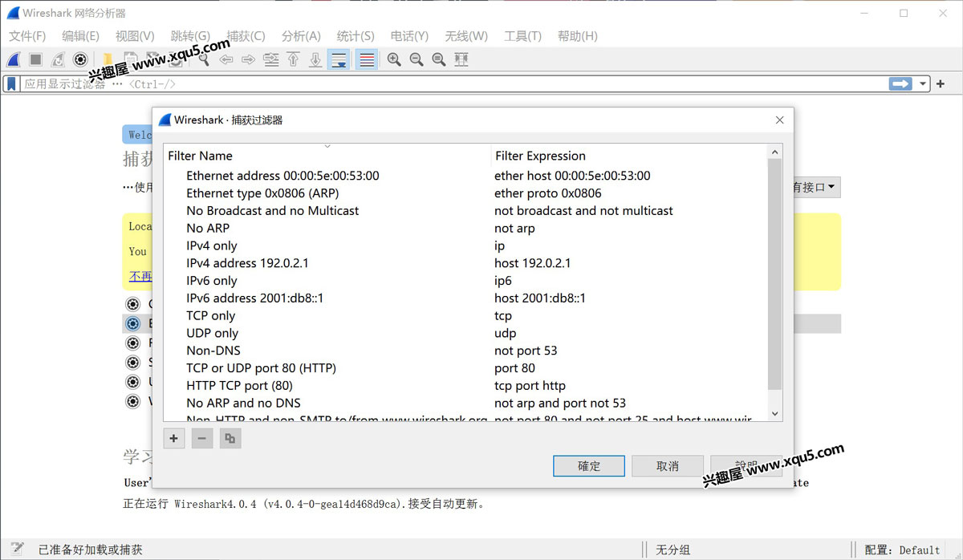Zoom in main window text
The image size is (963, 560).
(x=394, y=59)
